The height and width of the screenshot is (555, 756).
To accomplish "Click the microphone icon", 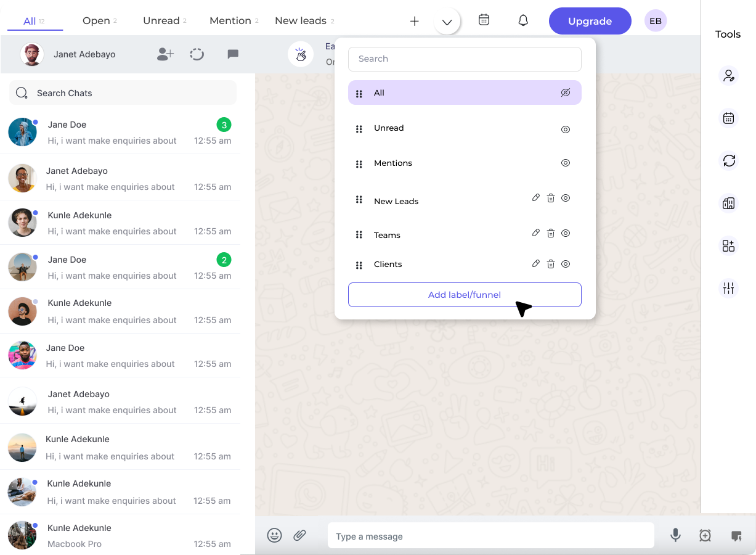I will 676,535.
